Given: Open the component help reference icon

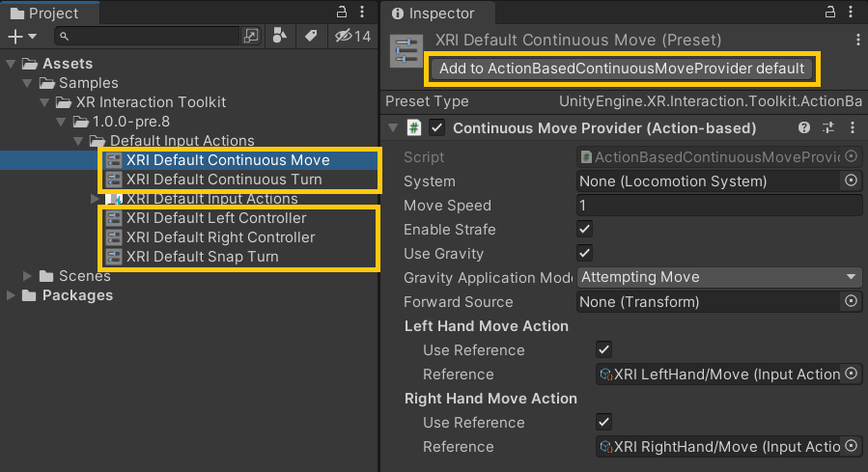Looking at the screenshot, I should [804, 128].
